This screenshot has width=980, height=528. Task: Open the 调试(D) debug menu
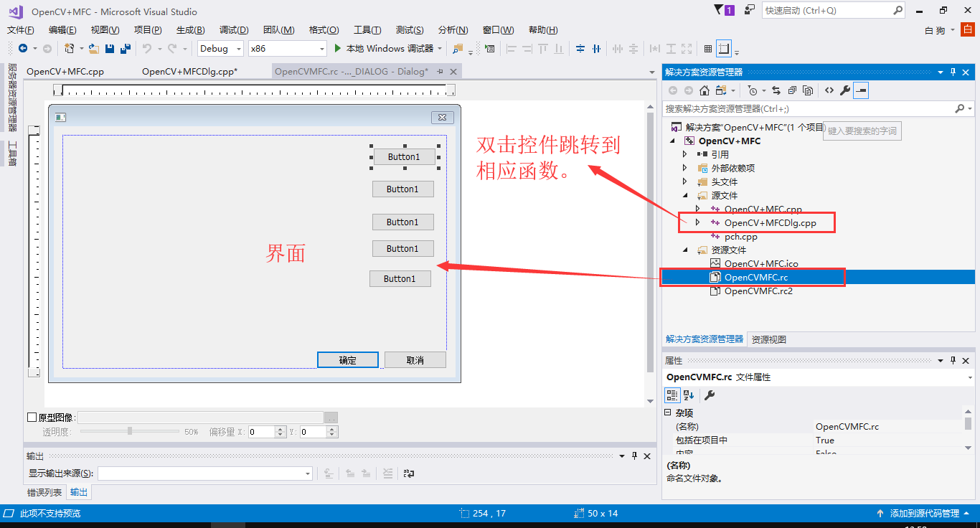click(x=234, y=29)
